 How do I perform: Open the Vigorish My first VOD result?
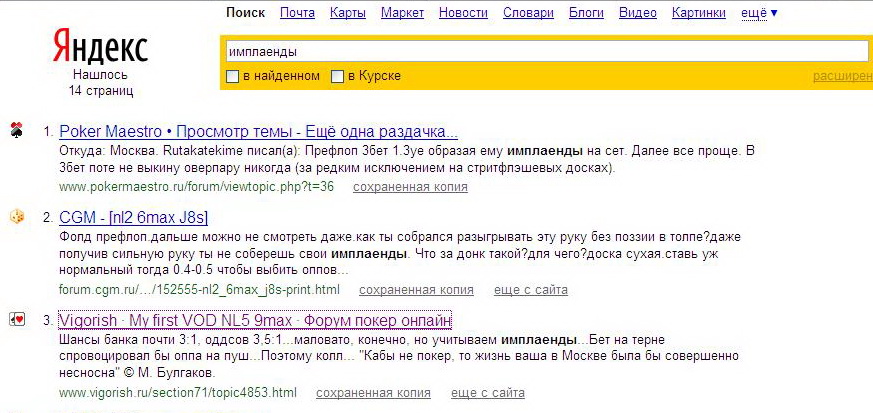point(255,321)
